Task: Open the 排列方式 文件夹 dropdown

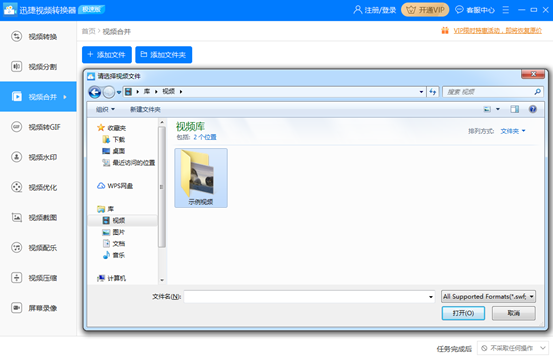Action: [513, 131]
